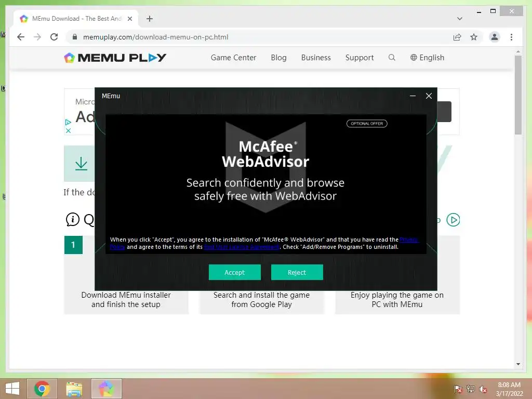Open network tray icon

(471, 389)
